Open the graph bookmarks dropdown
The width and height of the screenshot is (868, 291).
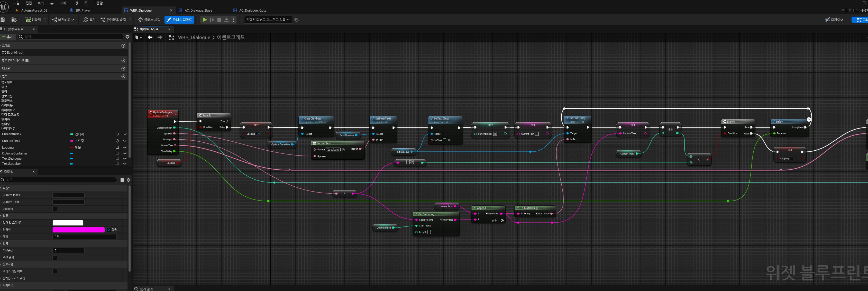click(x=139, y=38)
